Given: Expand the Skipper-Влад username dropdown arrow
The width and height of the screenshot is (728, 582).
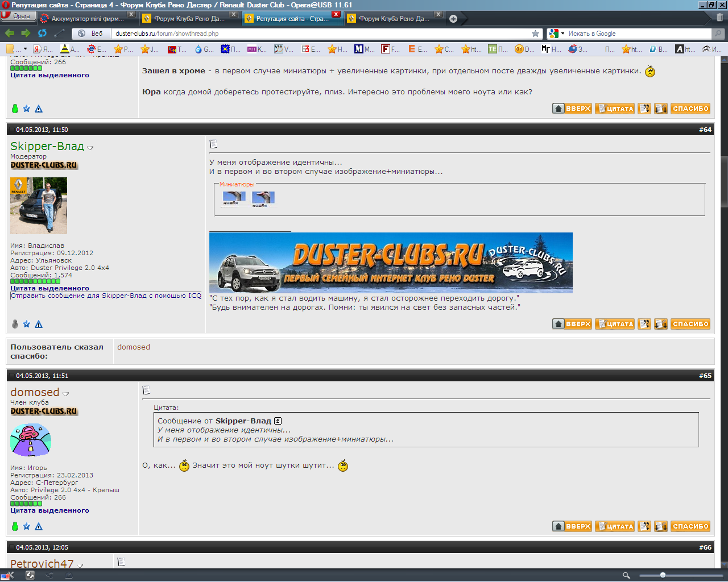Looking at the screenshot, I should pos(90,148).
